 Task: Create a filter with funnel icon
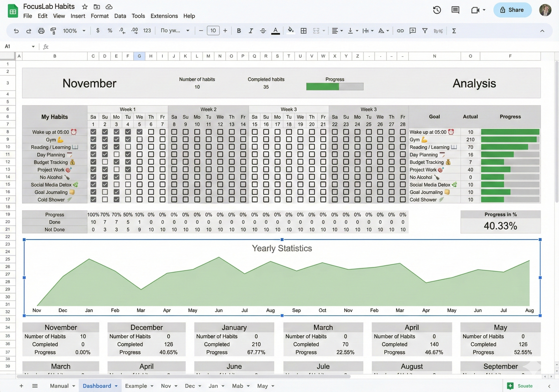(x=425, y=31)
